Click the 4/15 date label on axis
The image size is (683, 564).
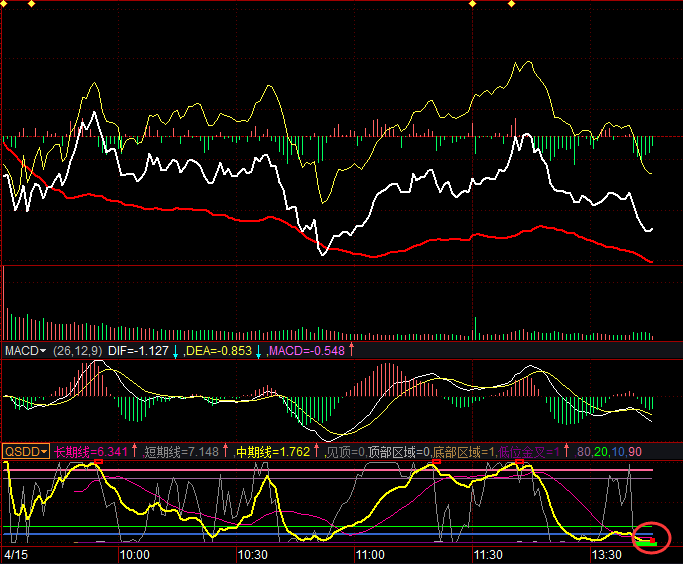[14, 554]
